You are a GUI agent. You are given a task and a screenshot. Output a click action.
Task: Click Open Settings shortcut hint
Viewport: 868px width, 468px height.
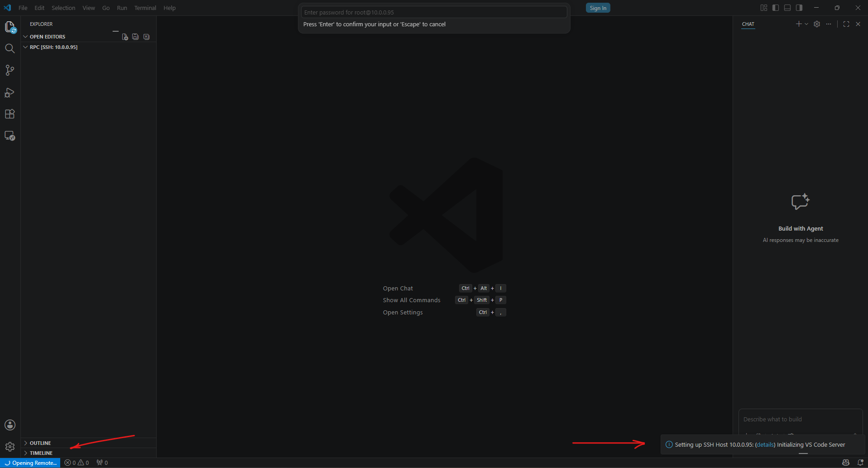point(403,312)
